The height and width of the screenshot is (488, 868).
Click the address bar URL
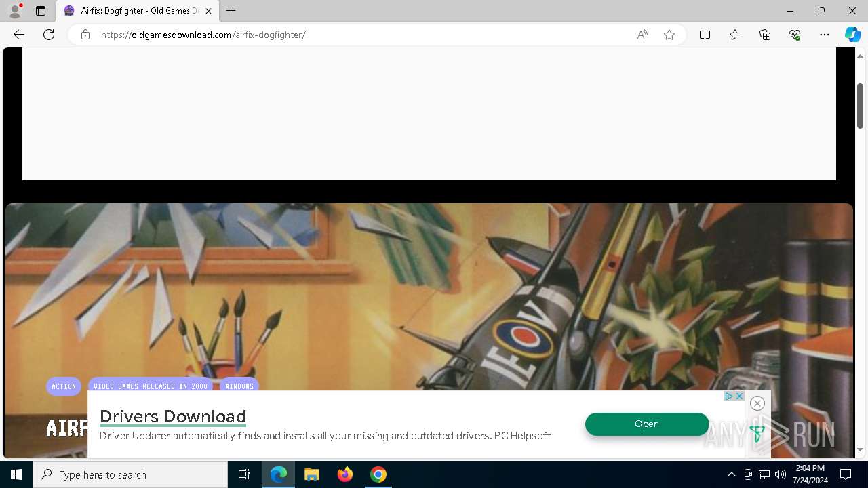click(x=203, y=35)
